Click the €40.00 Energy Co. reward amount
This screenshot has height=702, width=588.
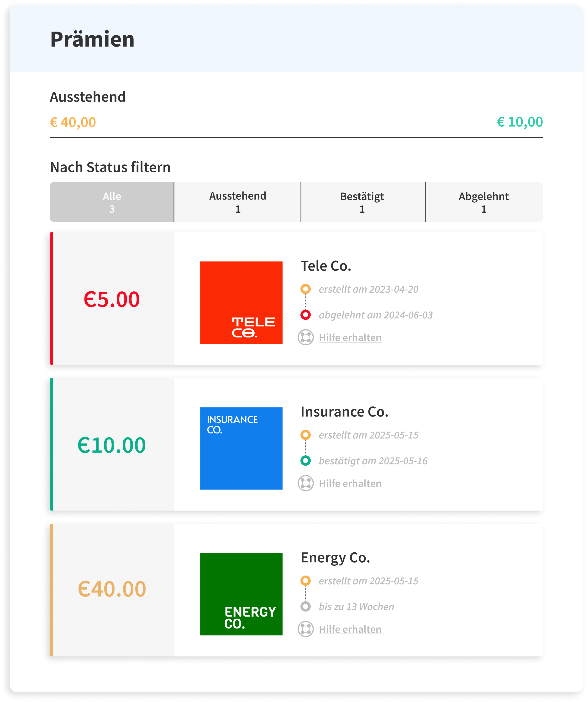pyautogui.click(x=112, y=589)
